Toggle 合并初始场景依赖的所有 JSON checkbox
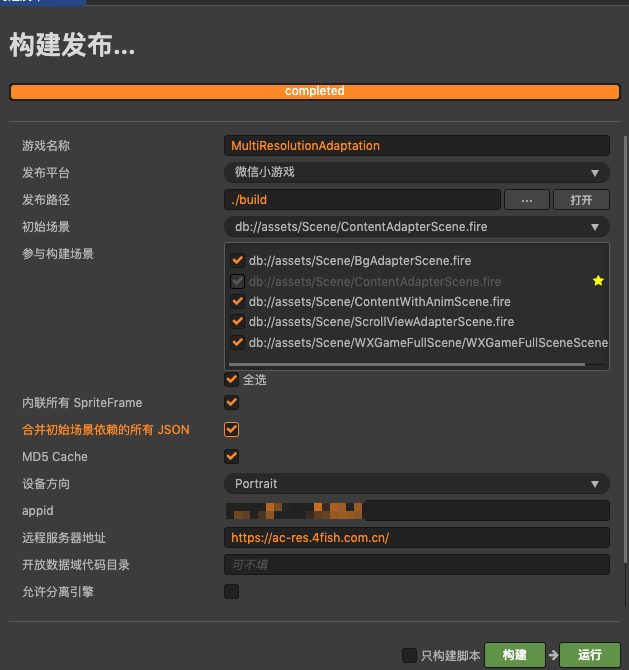Image resolution: width=629 pixels, height=670 pixels. point(232,429)
